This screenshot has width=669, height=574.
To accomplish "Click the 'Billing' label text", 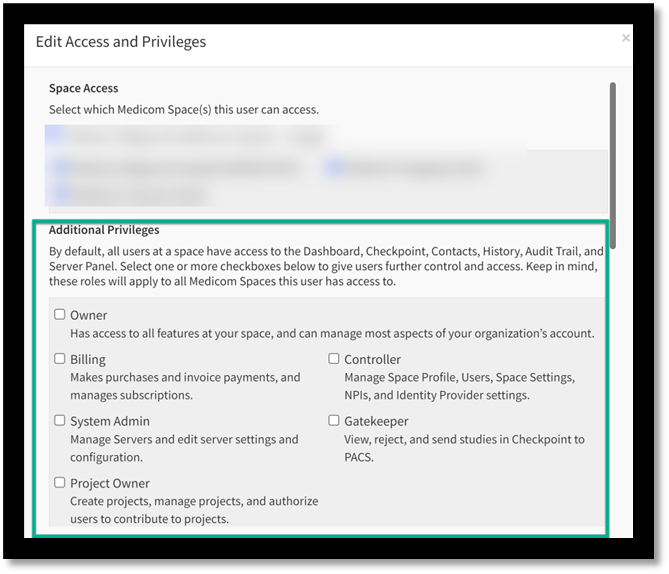I will [87, 359].
